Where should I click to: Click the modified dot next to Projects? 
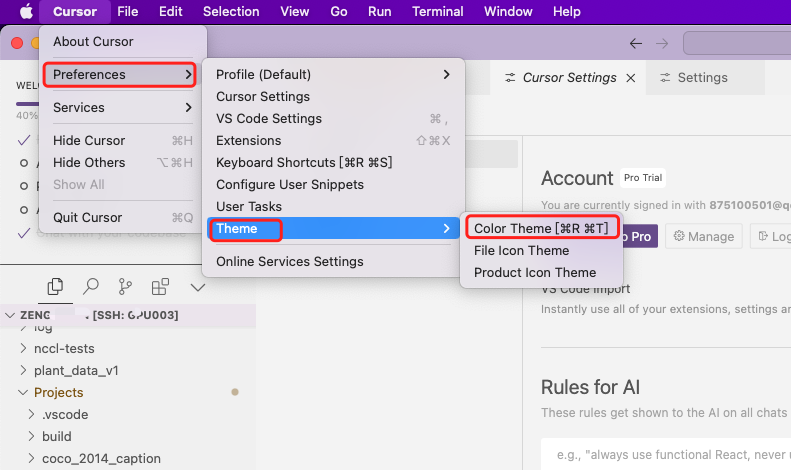click(235, 392)
